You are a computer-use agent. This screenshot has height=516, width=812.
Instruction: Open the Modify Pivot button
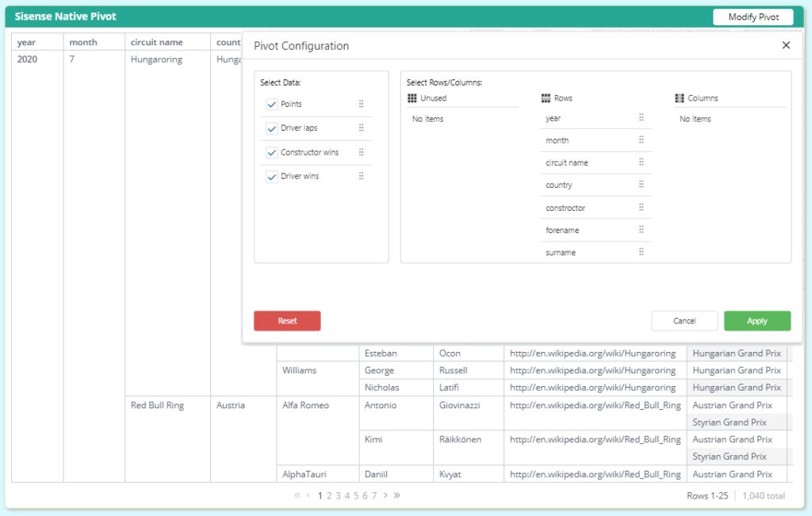click(x=753, y=17)
